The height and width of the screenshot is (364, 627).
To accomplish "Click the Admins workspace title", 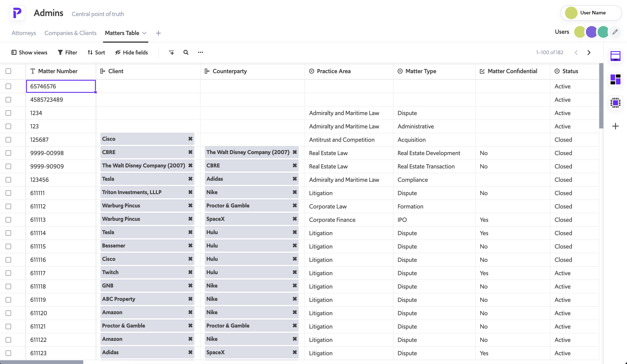I will click(48, 13).
